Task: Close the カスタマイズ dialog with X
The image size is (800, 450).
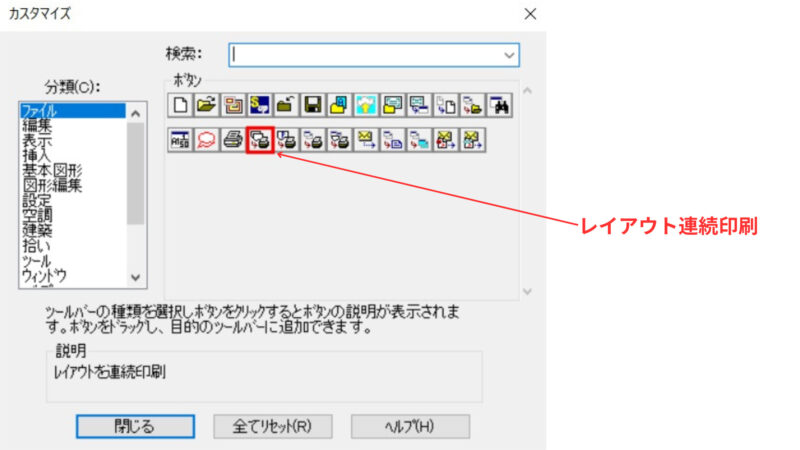Action: [530, 14]
